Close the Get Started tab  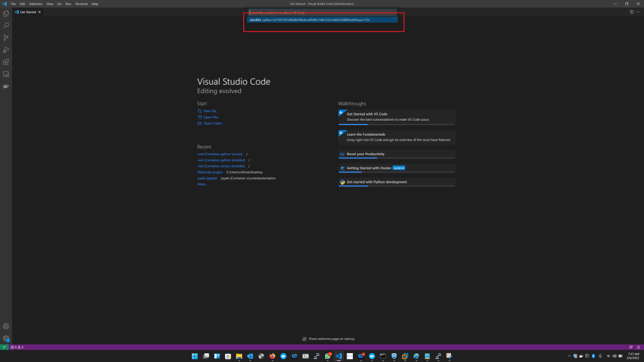tap(41, 12)
